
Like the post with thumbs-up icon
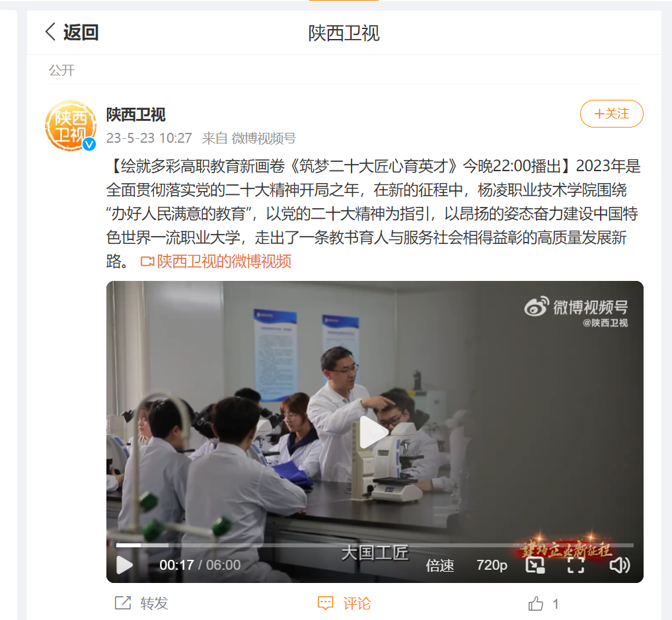click(536, 603)
